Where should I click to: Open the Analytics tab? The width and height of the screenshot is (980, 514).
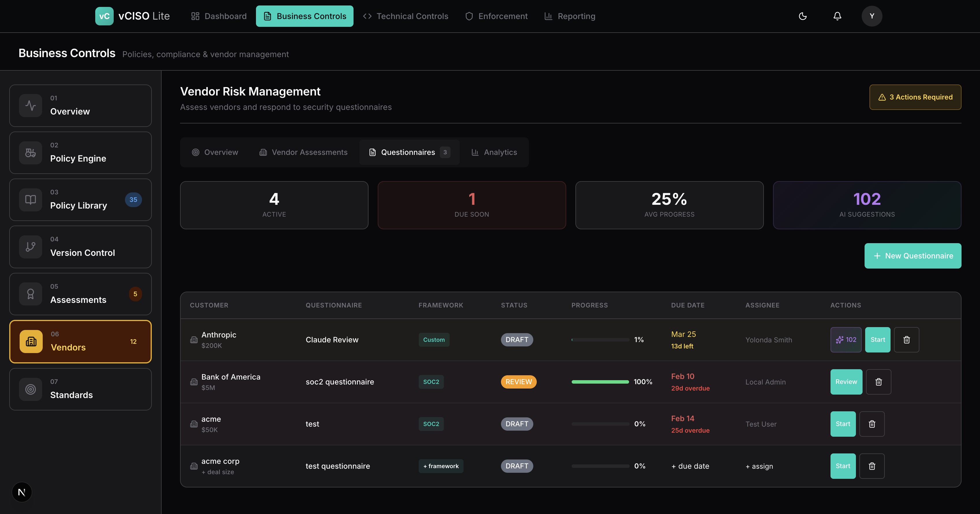coord(494,152)
